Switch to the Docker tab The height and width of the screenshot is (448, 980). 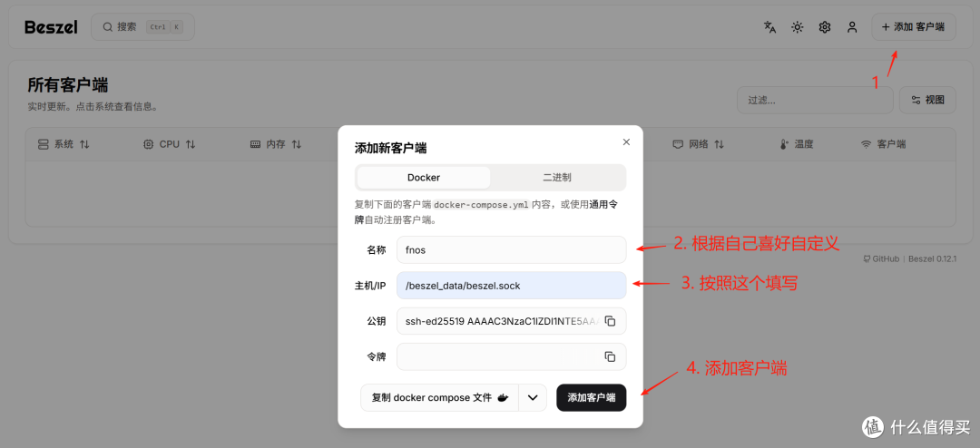coord(424,178)
